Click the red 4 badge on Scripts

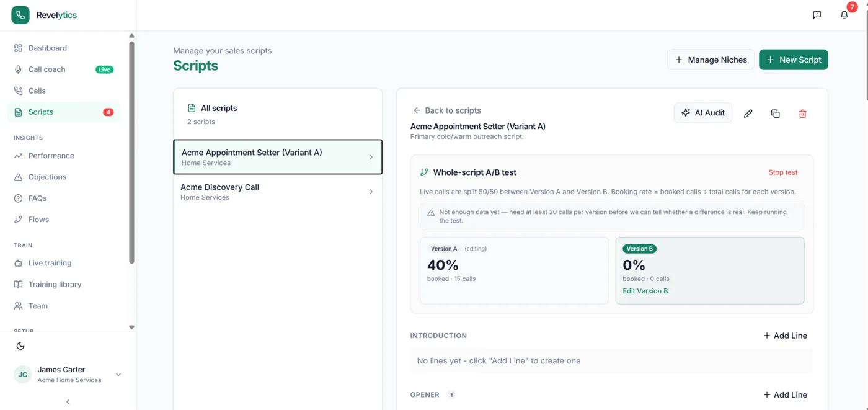pyautogui.click(x=108, y=112)
